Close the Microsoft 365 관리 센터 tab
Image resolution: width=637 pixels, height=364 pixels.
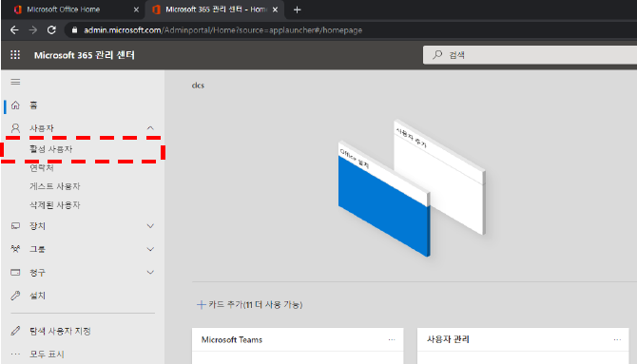276,10
